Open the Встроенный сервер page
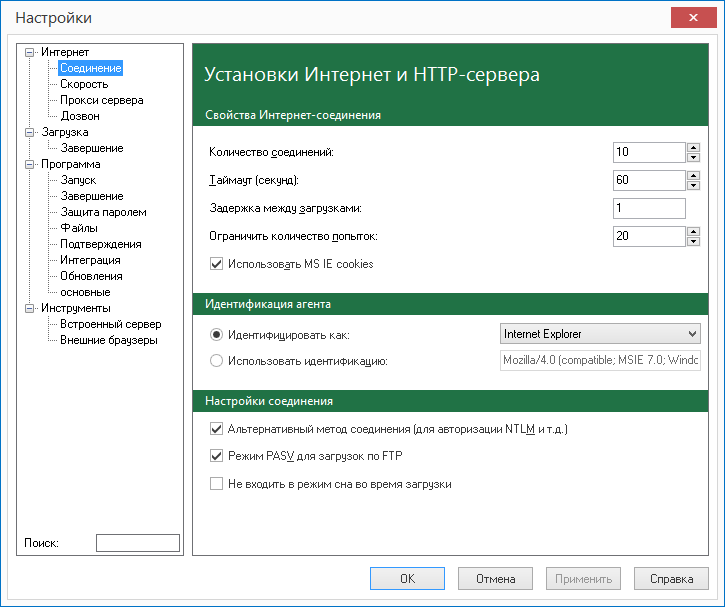 pos(111,324)
